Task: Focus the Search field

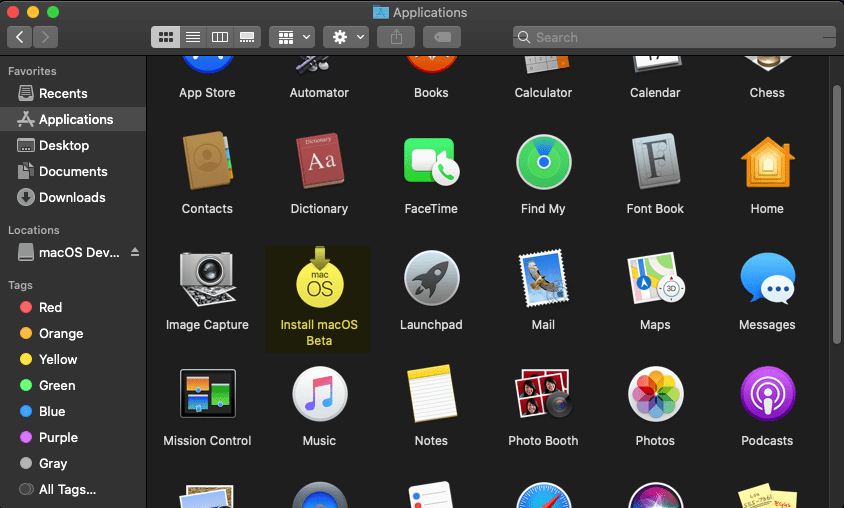Action: point(674,37)
